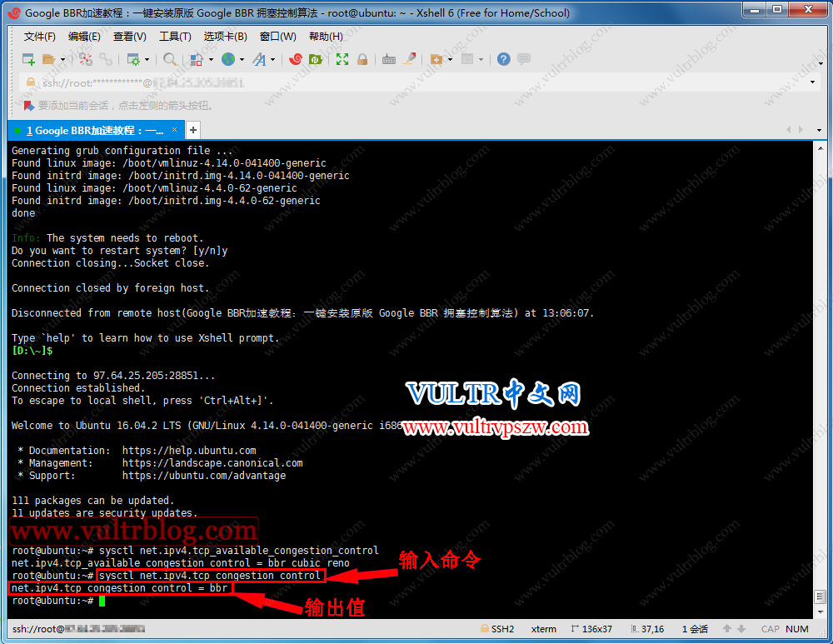Expand the Open Session folder dropdown arrow

coord(62,59)
